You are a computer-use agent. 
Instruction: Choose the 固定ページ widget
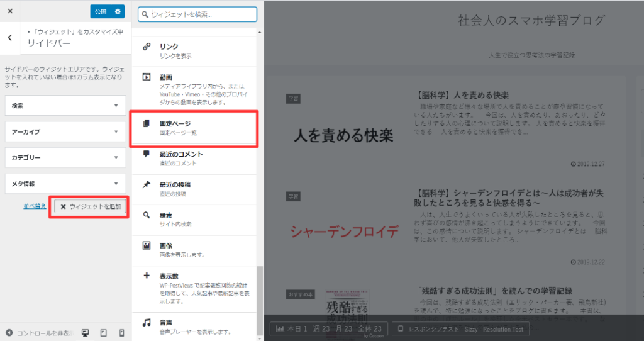tap(194, 128)
